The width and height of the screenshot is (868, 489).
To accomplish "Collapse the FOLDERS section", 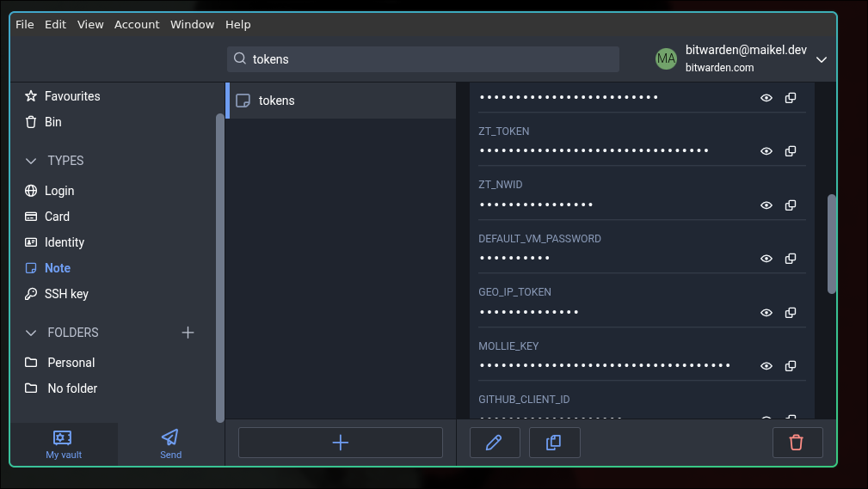I will coord(32,333).
